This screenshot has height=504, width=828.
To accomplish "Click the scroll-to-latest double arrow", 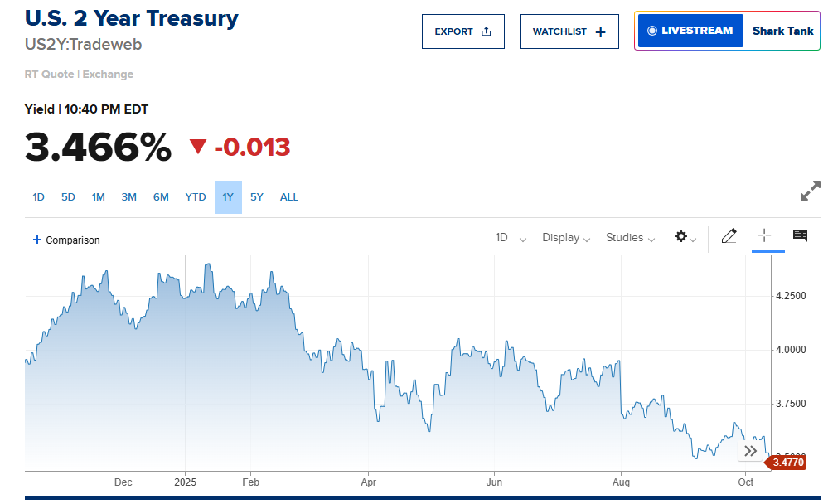I will (750, 451).
